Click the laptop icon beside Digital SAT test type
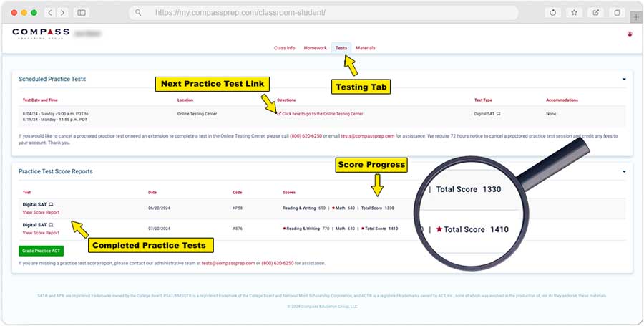The height and width of the screenshot is (326, 644). coord(498,113)
